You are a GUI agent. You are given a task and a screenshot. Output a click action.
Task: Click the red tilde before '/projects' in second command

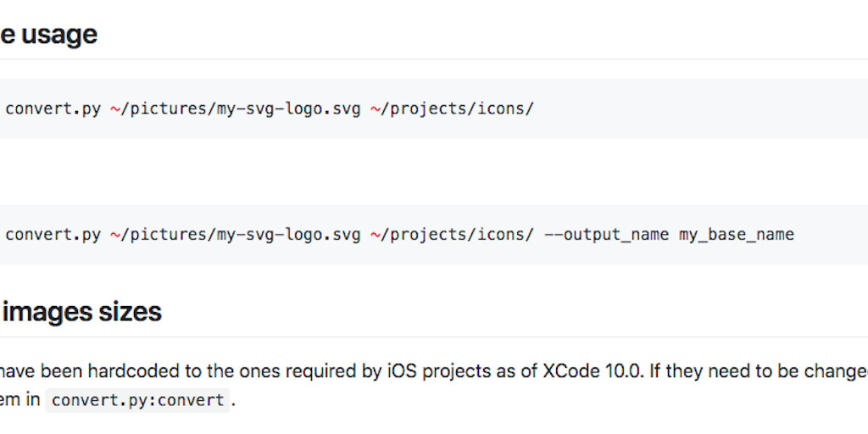click(x=376, y=234)
